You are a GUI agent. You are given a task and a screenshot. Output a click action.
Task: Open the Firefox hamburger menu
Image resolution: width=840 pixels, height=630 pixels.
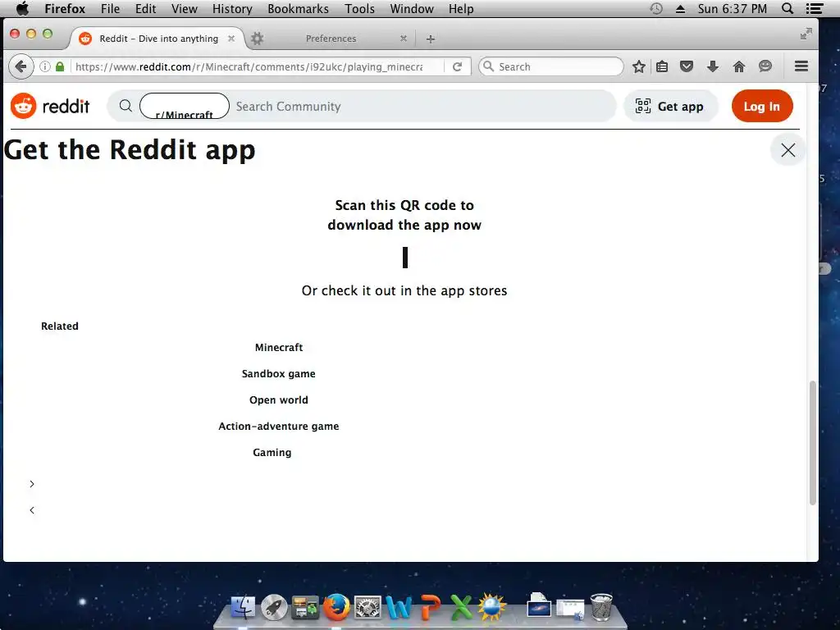801,66
